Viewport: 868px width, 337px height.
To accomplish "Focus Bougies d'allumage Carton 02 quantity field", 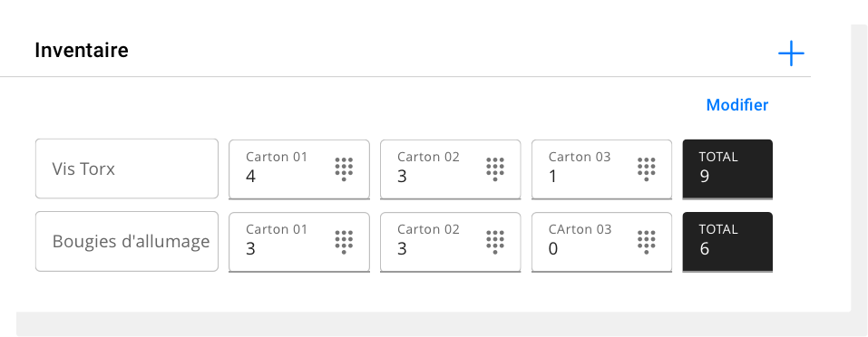I will 450,242.
